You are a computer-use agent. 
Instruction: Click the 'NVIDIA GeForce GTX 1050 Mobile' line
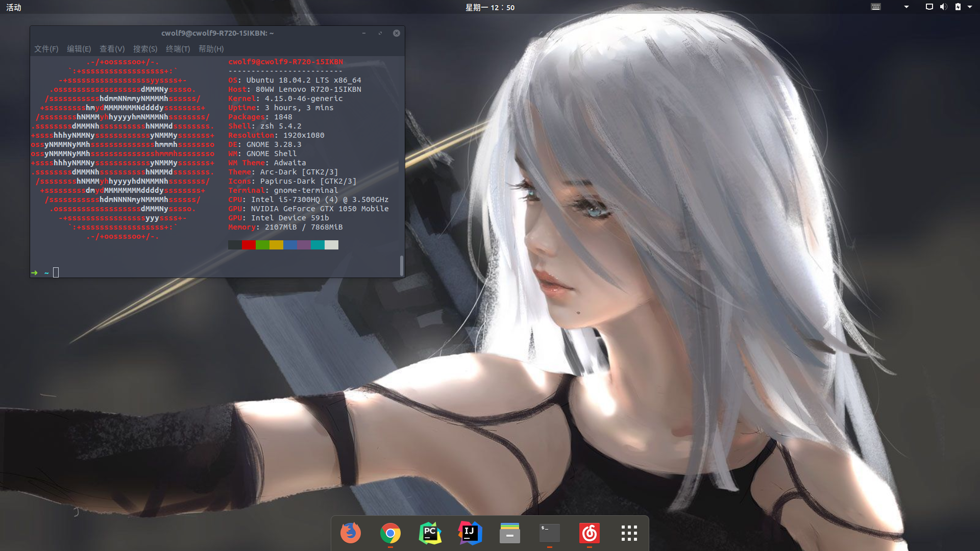point(320,209)
